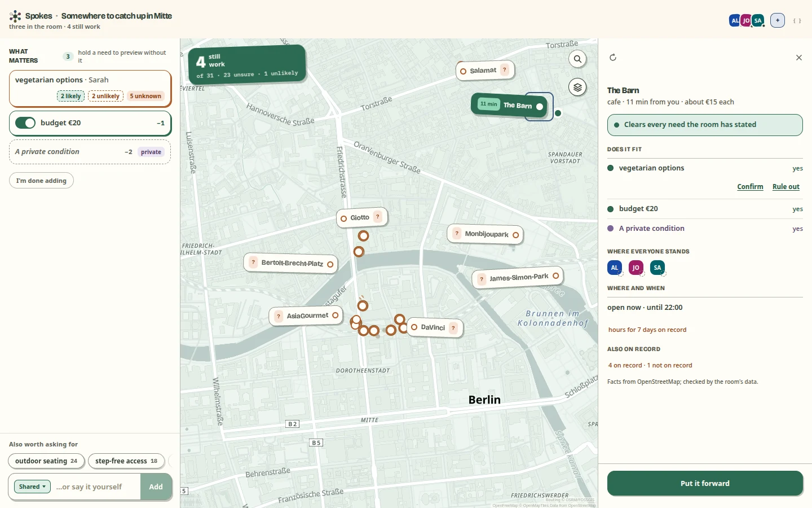Close The Barn detail panel
Image resolution: width=812 pixels, height=508 pixels.
tap(798, 58)
